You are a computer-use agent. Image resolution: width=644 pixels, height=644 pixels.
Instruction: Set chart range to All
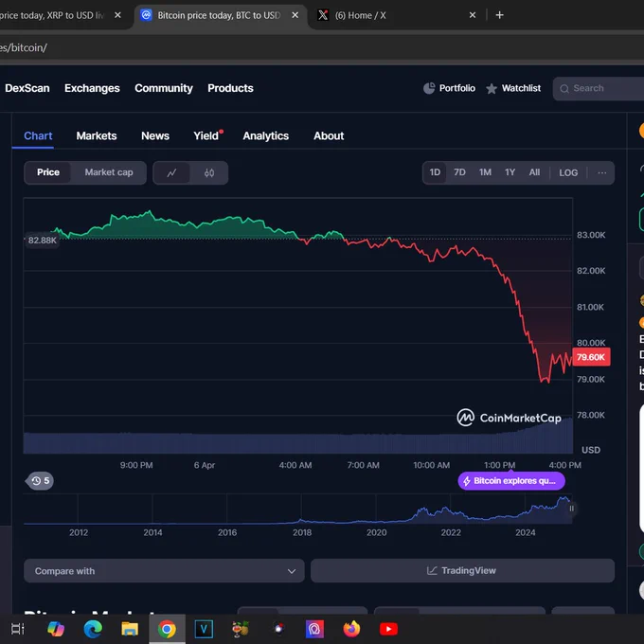point(534,172)
